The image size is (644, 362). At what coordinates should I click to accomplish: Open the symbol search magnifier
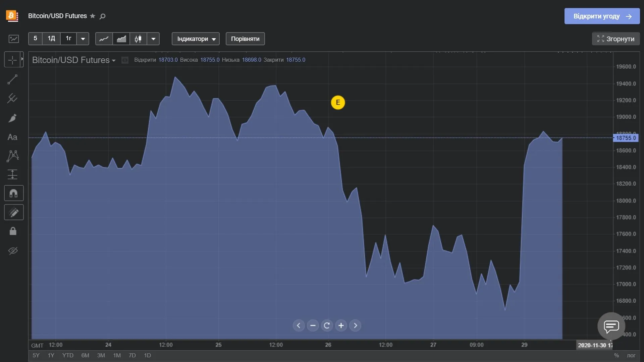pos(103,16)
